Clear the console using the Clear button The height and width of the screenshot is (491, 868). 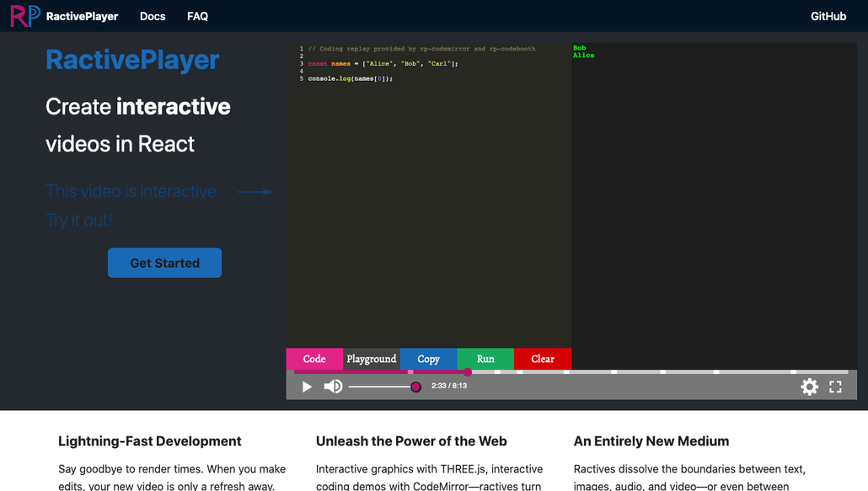542,359
